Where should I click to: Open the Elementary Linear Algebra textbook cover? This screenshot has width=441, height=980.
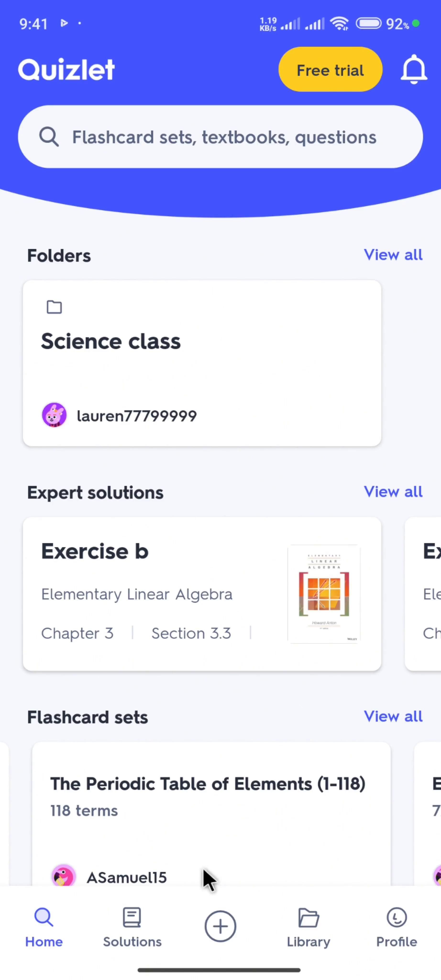[324, 594]
